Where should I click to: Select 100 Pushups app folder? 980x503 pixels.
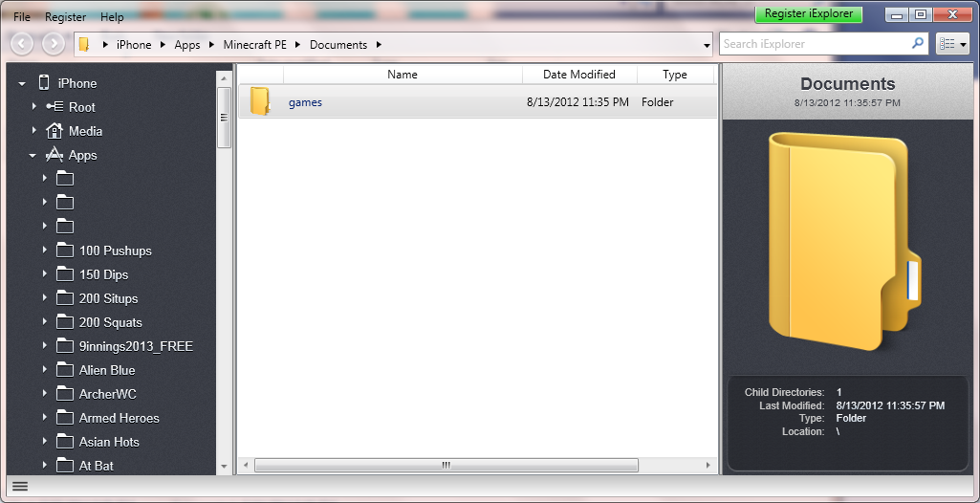tap(116, 251)
